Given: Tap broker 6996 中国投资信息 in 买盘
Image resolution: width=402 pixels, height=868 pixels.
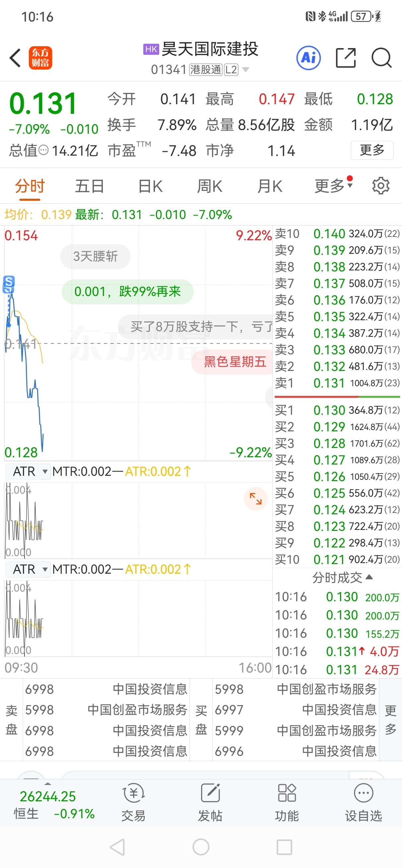Looking at the screenshot, I should [296, 751].
